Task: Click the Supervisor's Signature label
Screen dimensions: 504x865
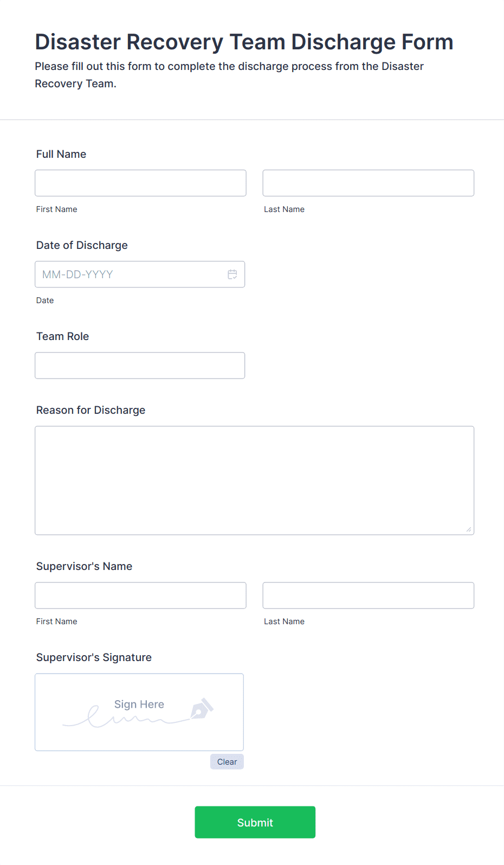Action: tap(94, 657)
